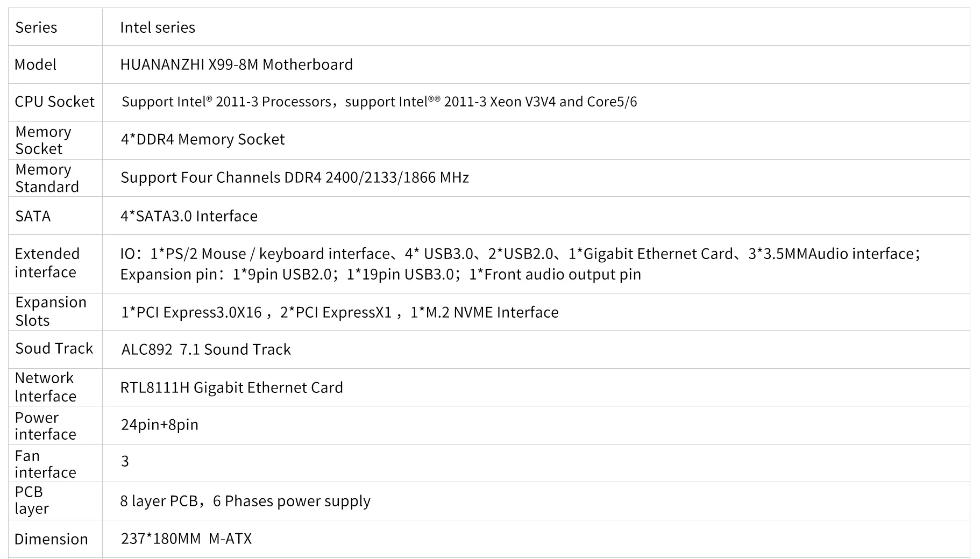This screenshot has height=559, width=980.
Task: Click the '237*180MM M-ATX' dimension value
Action: click(186, 539)
